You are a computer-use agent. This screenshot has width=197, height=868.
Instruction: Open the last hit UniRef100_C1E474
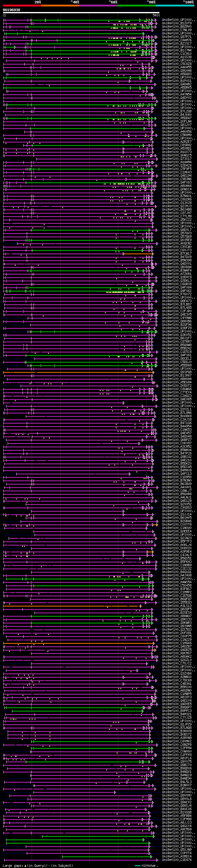pyautogui.click(x=177, y=860)
